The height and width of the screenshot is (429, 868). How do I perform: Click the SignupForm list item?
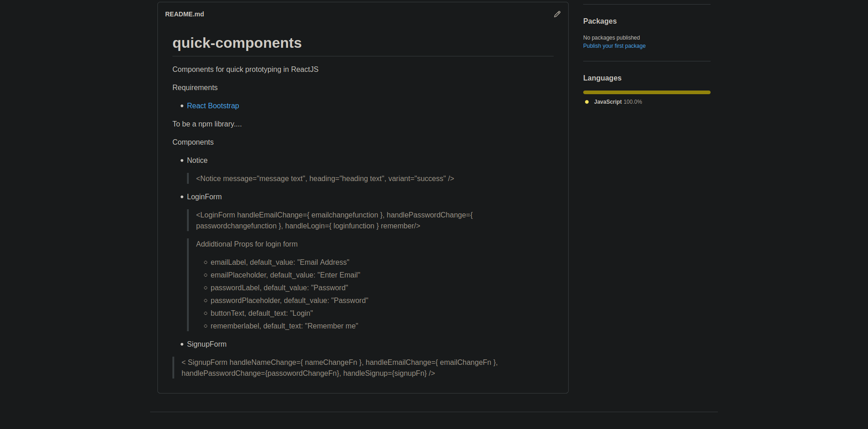(207, 344)
